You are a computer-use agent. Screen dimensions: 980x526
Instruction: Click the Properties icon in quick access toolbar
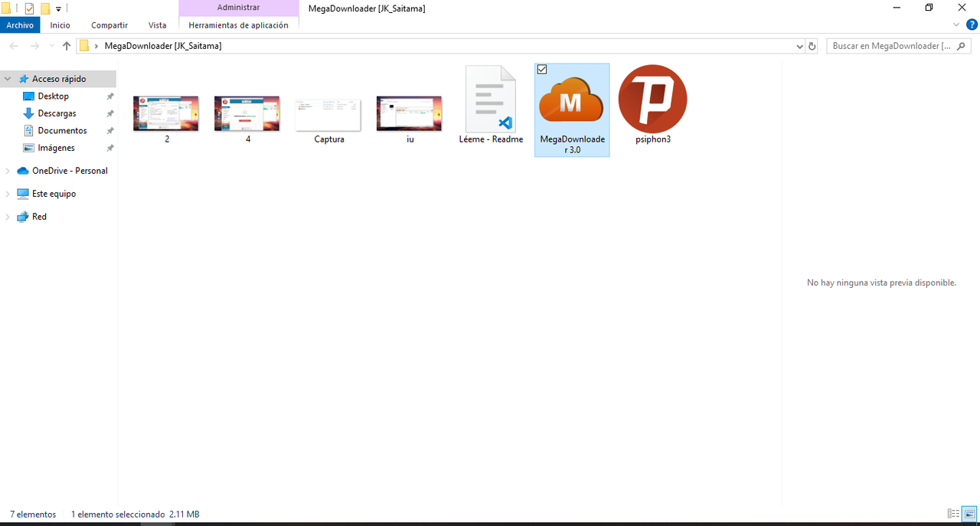point(30,8)
